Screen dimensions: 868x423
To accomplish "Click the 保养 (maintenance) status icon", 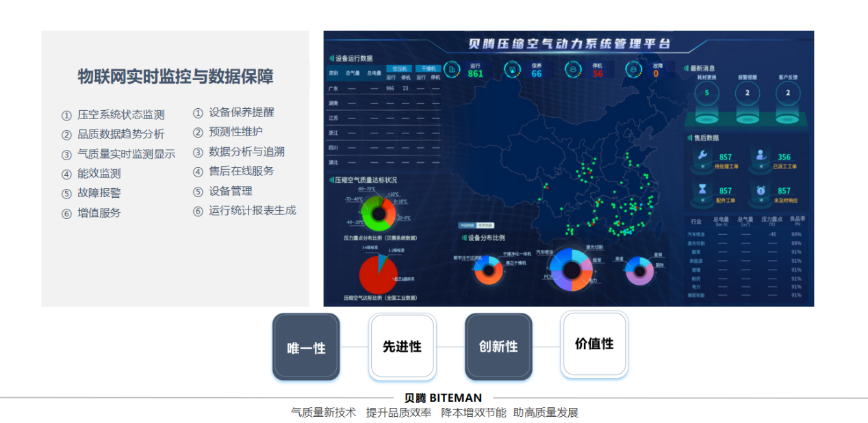I will pyautogui.click(x=512, y=69).
